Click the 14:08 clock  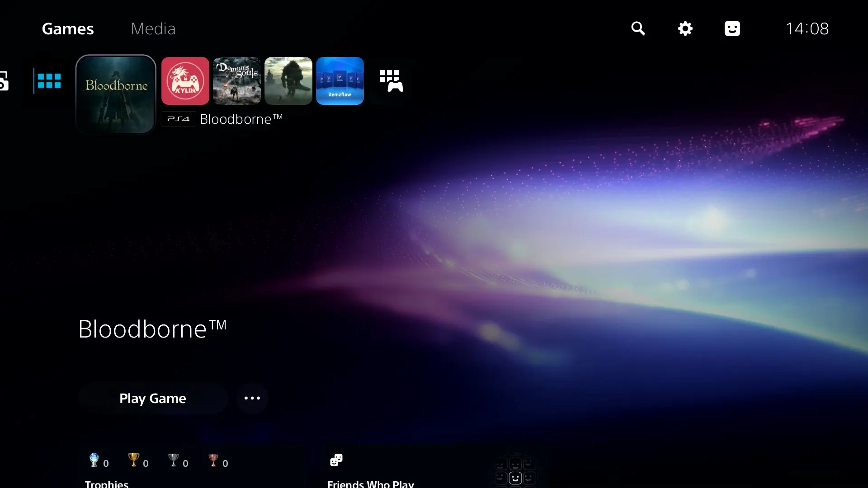point(807,28)
